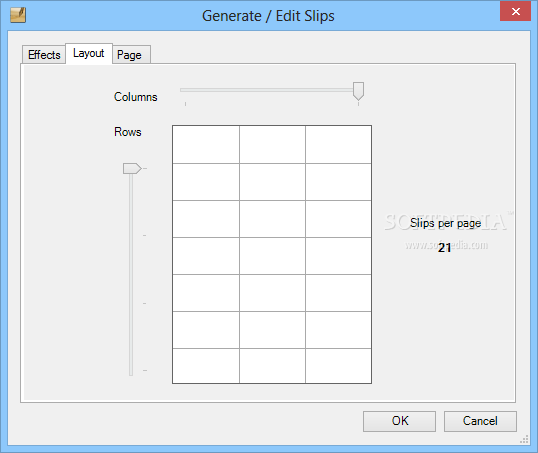Open the Page tab
Image resolution: width=538 pixels, height=453 pixels.
(x=131, y=55)
